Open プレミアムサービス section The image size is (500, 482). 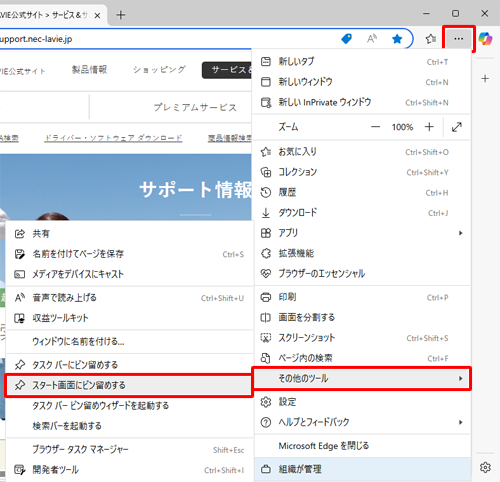195,107
